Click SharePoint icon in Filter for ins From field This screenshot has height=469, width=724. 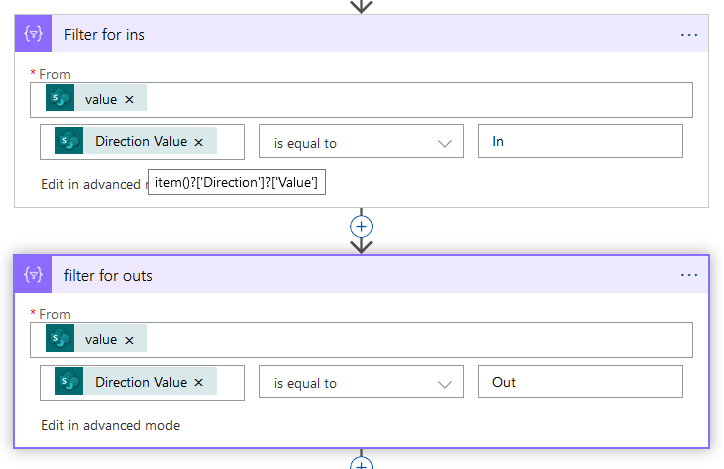60,99
